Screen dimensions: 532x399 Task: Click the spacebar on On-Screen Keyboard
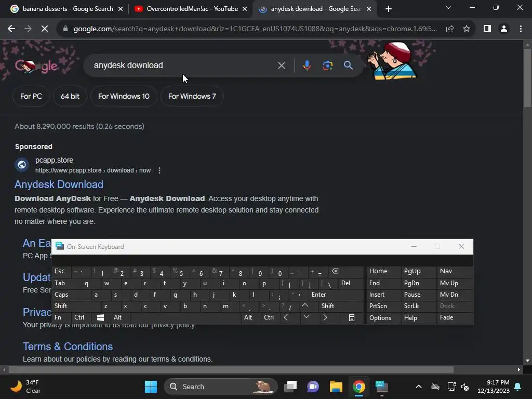[x=185, y=317]
